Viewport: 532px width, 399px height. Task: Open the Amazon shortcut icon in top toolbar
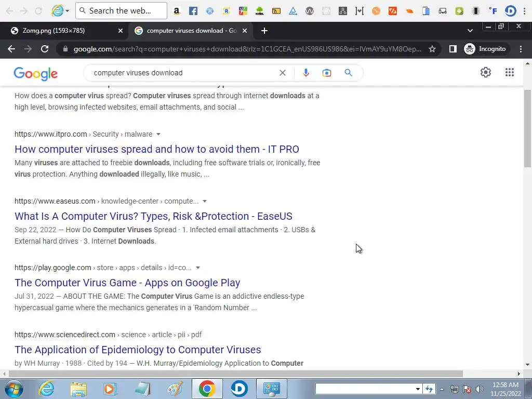(x=177, y=11)
